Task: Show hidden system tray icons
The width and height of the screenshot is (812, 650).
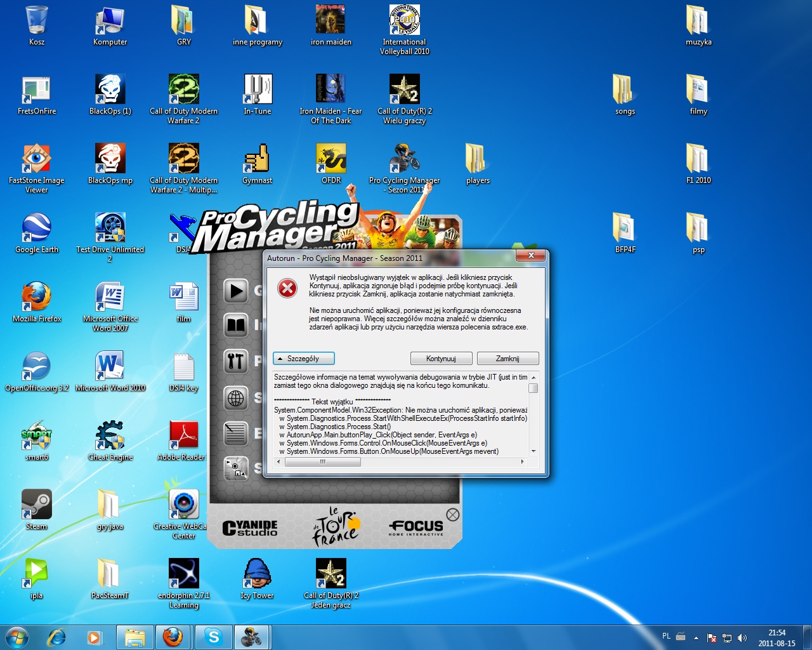Action: [x=696, y=637]
